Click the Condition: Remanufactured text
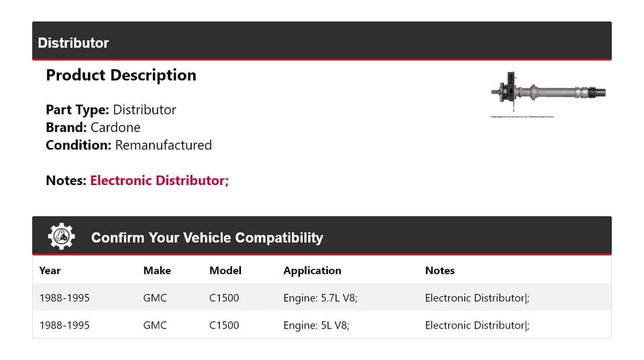Image resolution: width=644 pixels, height=360 pixels. pyautogui.click(x=129, y=145)
